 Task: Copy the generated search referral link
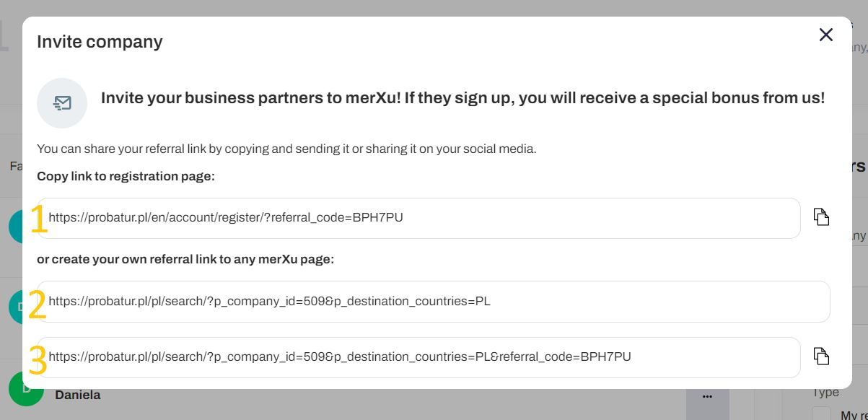[821, 356]
